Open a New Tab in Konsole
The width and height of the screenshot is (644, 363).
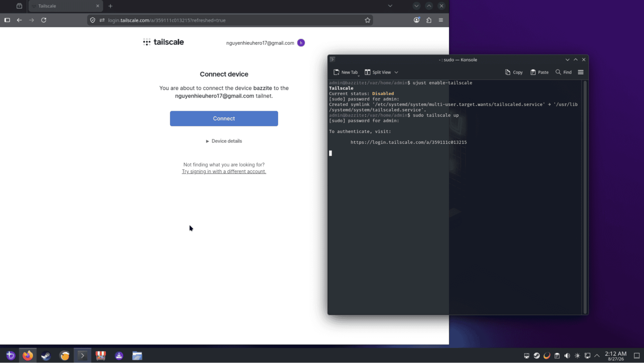(x=346, y=72)
